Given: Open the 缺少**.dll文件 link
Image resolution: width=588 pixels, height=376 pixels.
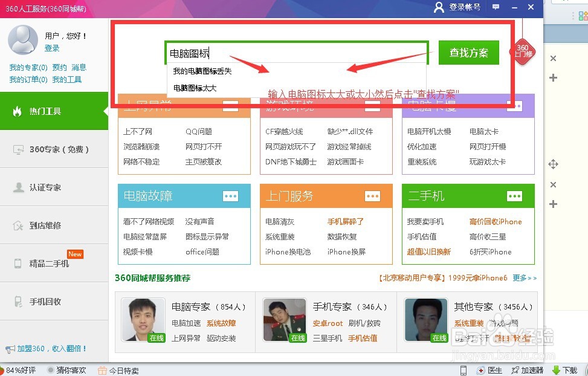Looking at the screenshot, I should pos(351,132).
